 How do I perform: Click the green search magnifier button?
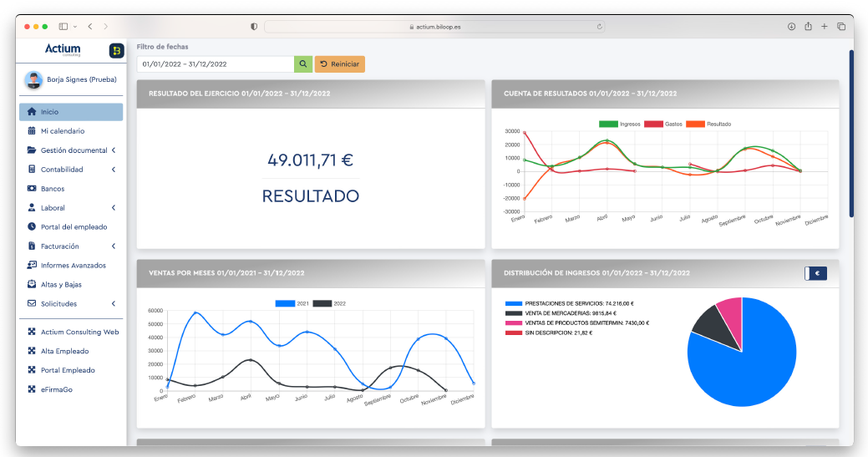click(x=302, y=64)
